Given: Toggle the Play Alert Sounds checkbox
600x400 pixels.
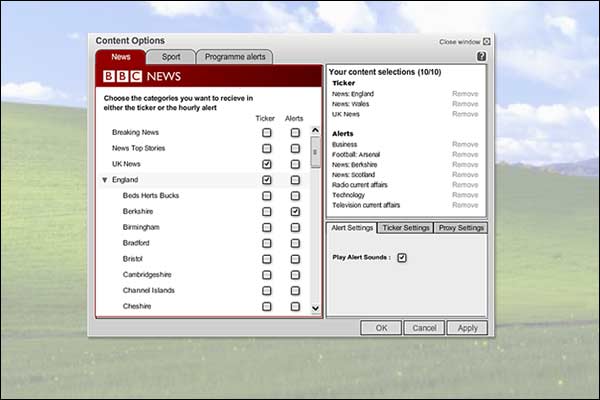Looking at the screenshot, I should [402, 258].
